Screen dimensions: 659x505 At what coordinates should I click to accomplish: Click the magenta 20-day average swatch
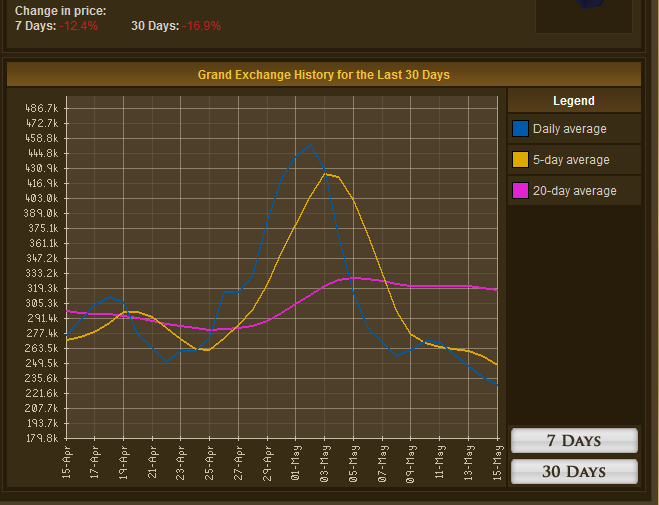(520, 191)
